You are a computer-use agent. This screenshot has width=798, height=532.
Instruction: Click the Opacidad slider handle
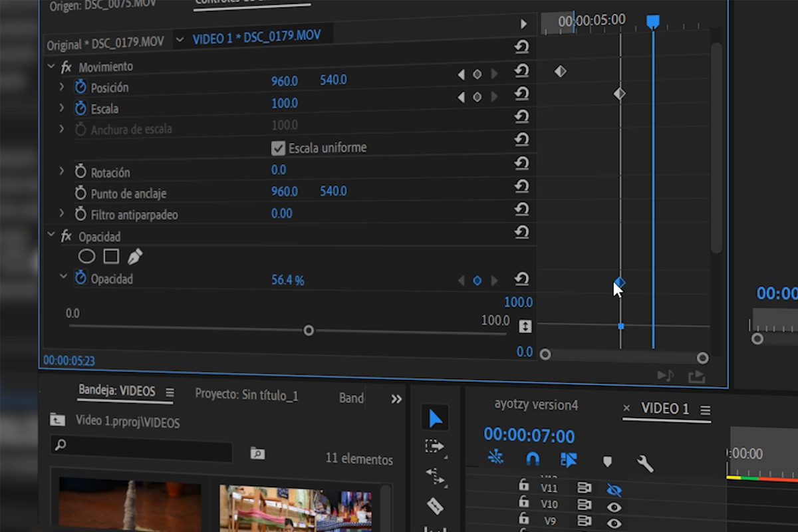pos(309,331)
